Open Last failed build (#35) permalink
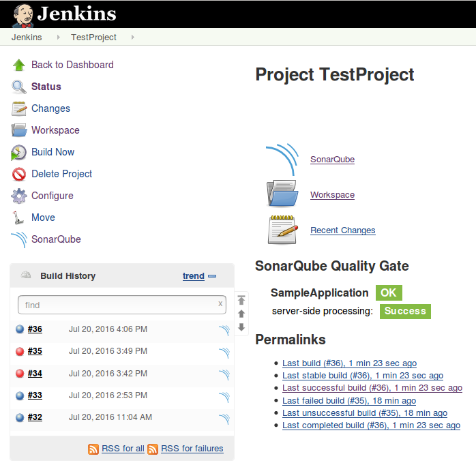The height and width of the screenshot is (465, 476). click(349, 401)
